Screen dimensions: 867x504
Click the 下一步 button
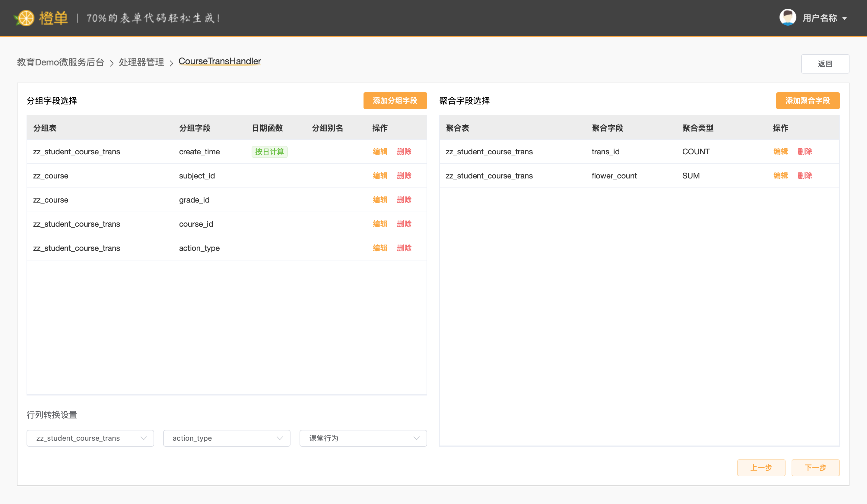click(x=815, y=468)
